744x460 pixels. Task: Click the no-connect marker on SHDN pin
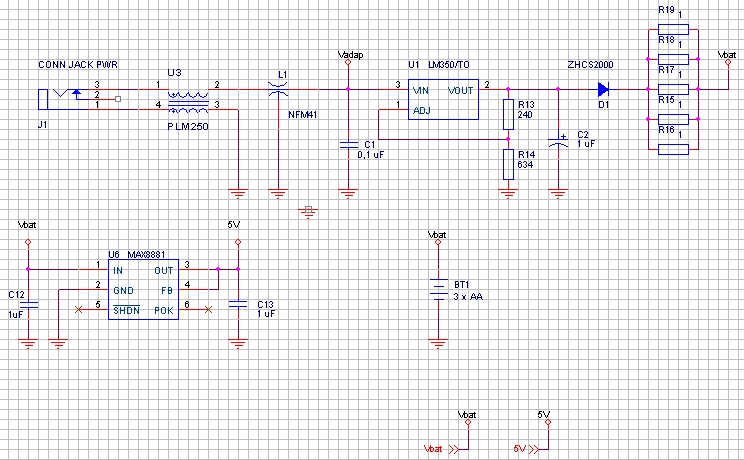click(79, 309)
